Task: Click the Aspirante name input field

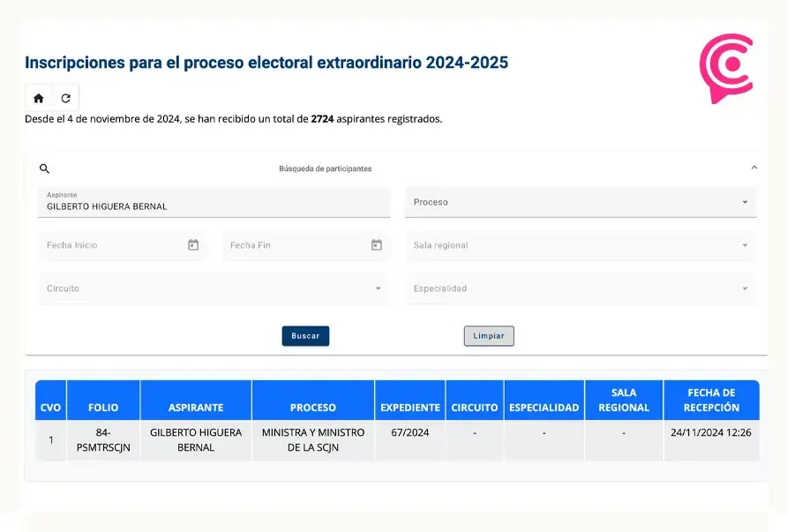Action: 214,202
